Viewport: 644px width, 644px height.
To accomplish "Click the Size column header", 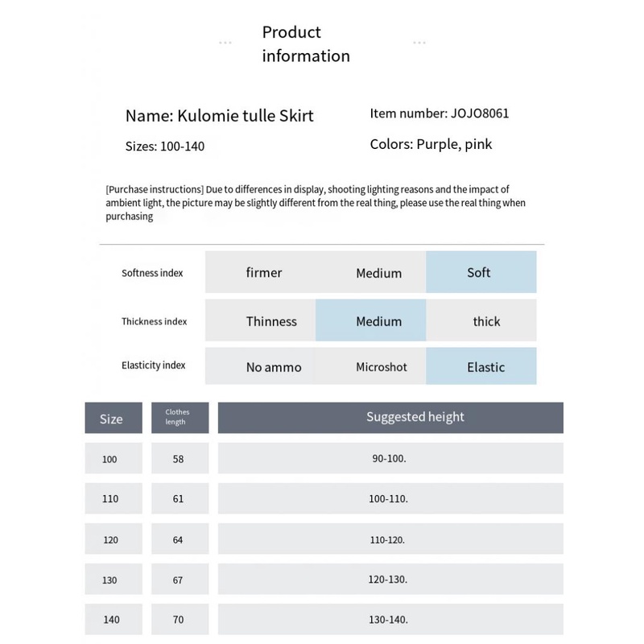I will coord(114,419).
